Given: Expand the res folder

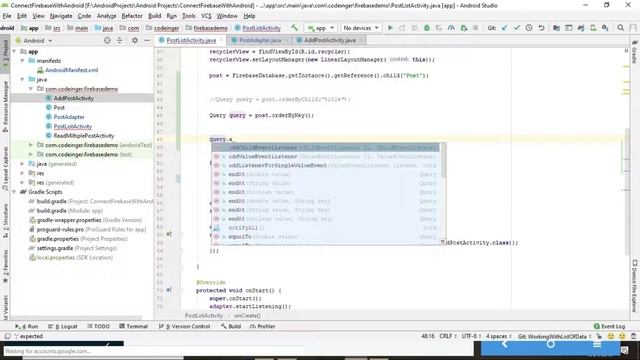Looking at the screenshot, I should [x=23, y=173].
